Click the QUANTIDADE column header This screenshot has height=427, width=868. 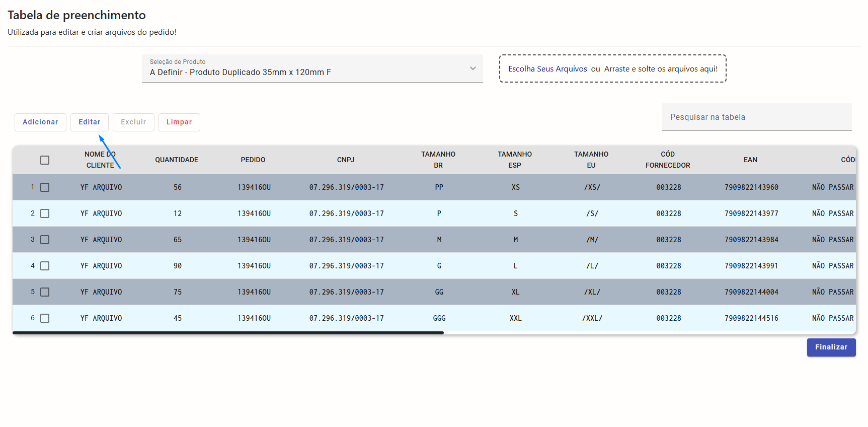[177, 160]
